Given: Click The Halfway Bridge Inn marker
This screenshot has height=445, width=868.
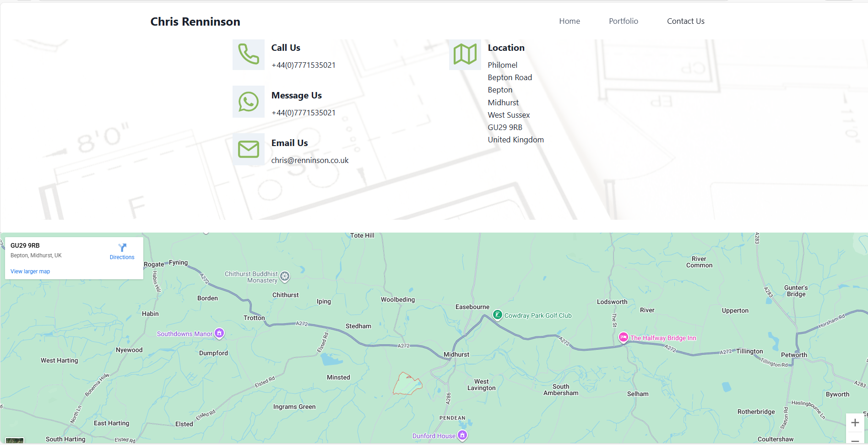Looking at the screenshot, I should (623, 337).
